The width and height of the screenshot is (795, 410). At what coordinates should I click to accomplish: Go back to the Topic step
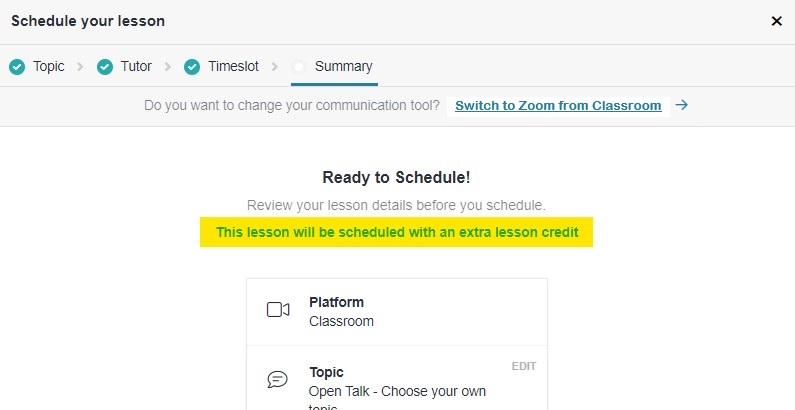pyautogui.click(x=48, y=67)
